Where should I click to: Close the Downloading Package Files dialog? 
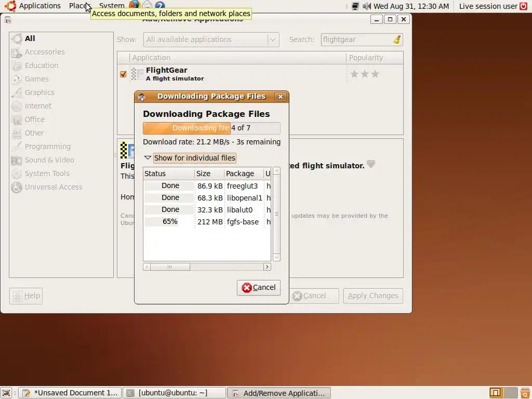pos(280,97)
